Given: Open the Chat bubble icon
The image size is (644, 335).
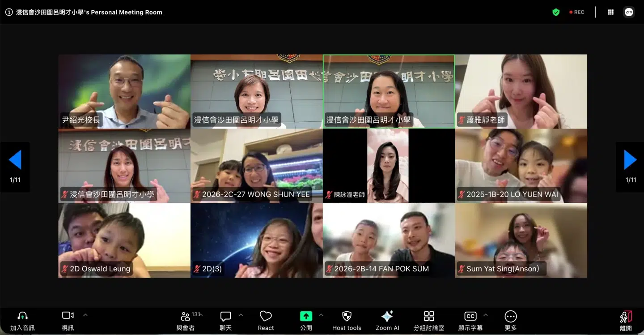Looking at the screenshot, I should 225,316.
